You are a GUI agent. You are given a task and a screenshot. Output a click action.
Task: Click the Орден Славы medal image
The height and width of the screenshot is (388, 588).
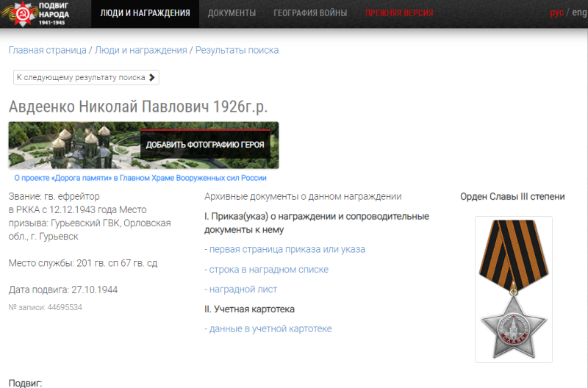point(512,289)
